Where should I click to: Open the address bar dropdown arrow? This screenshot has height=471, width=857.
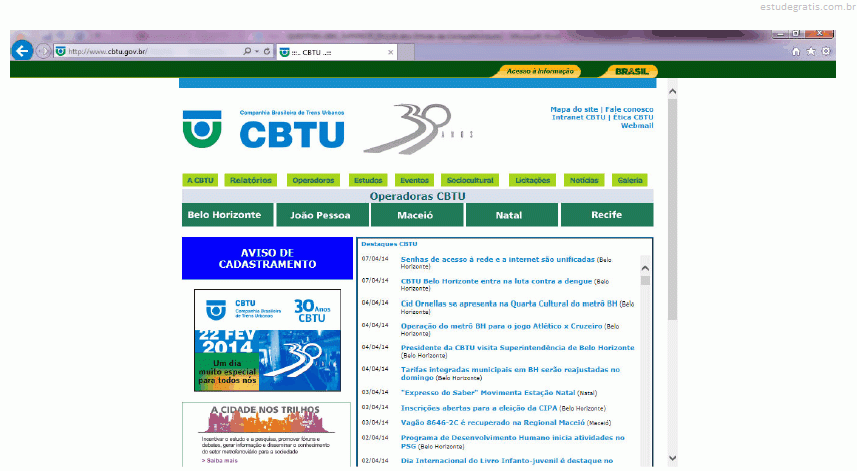(x=257, y=51)
